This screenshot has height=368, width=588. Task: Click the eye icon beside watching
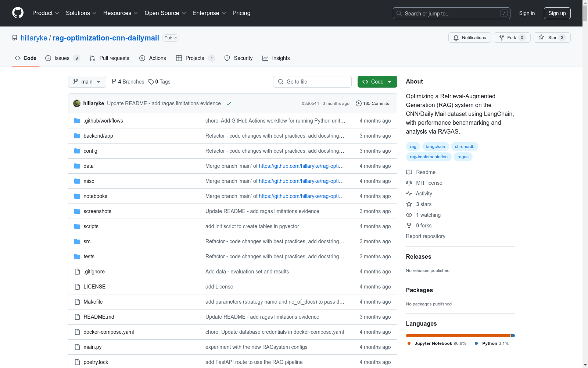[x=409, y=215]
